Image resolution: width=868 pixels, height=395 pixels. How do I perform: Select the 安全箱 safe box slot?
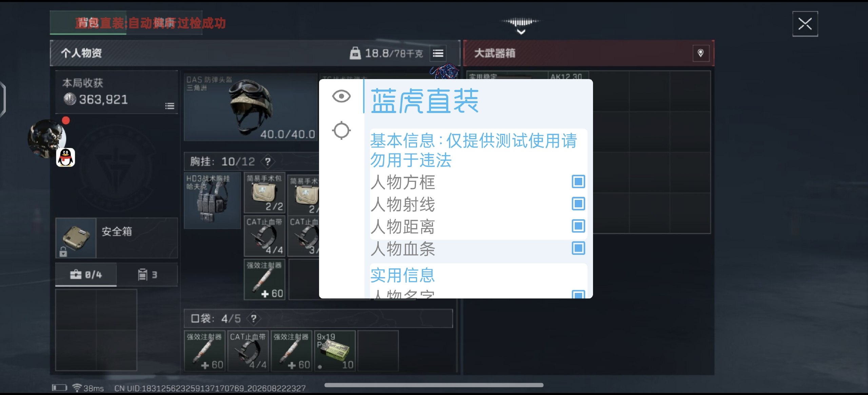[x=116, y=238]
